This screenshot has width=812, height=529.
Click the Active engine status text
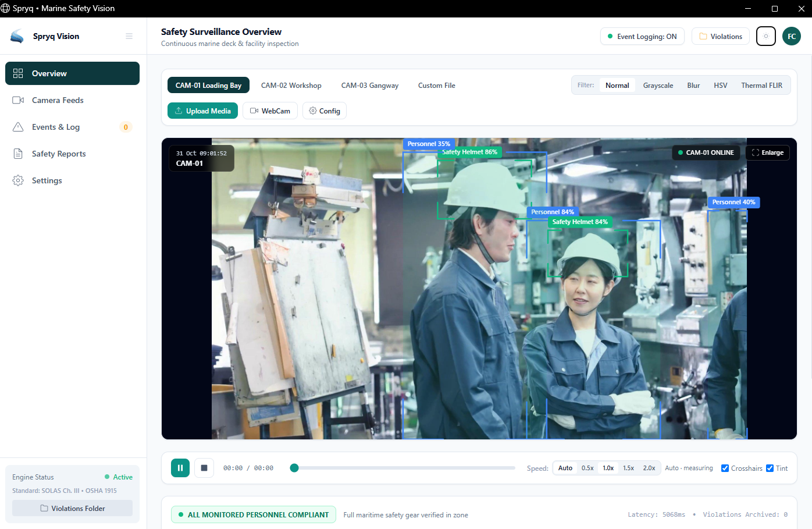coord(123,477)
